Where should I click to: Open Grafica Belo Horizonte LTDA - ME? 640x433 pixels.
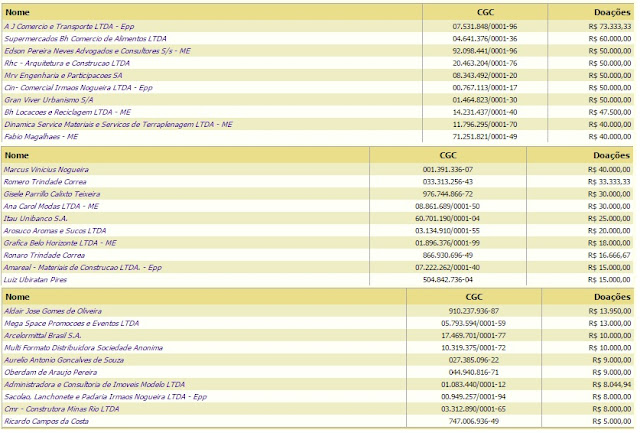(x=60, y=243)
